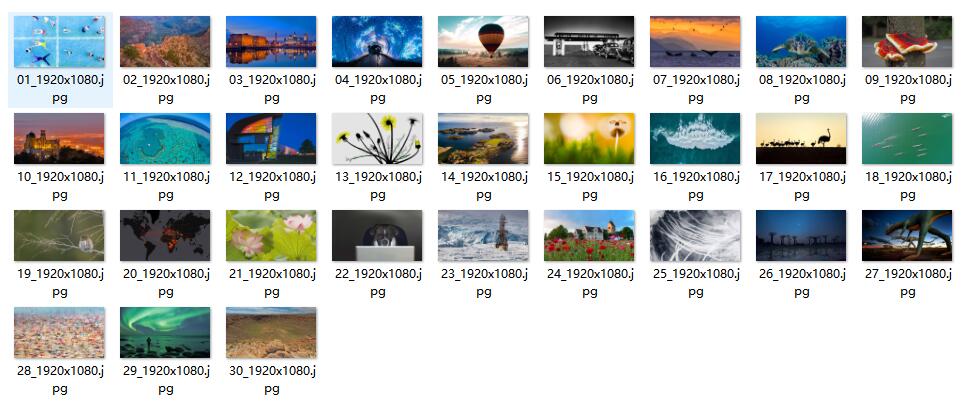This screenshot has width=962, height=413.
Task: Click the black and white gas station image 06
Action: click(x=589, y=41)
